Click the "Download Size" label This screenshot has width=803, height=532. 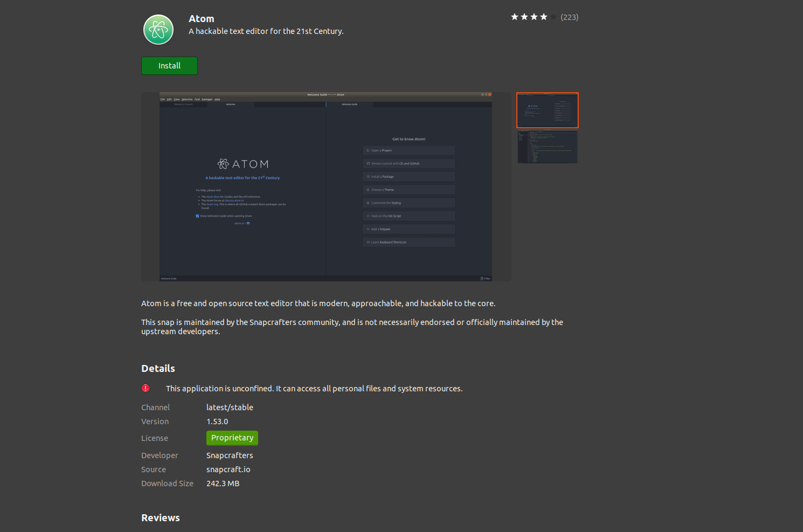click(167, 483)
